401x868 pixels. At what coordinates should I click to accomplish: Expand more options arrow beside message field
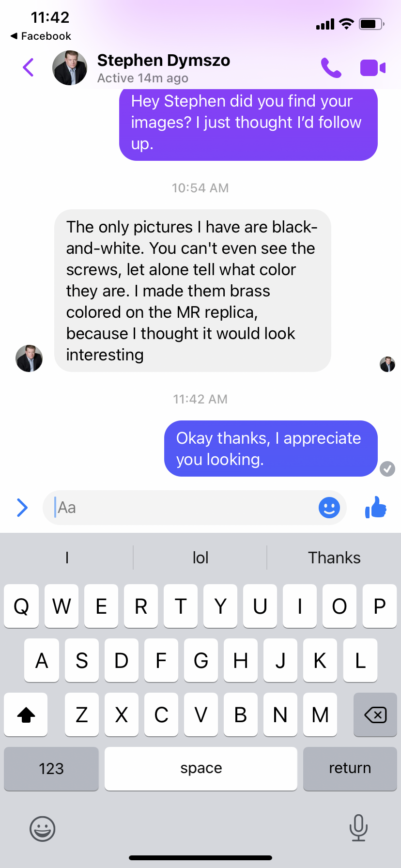pyautogui.click(x=22, y=508)
